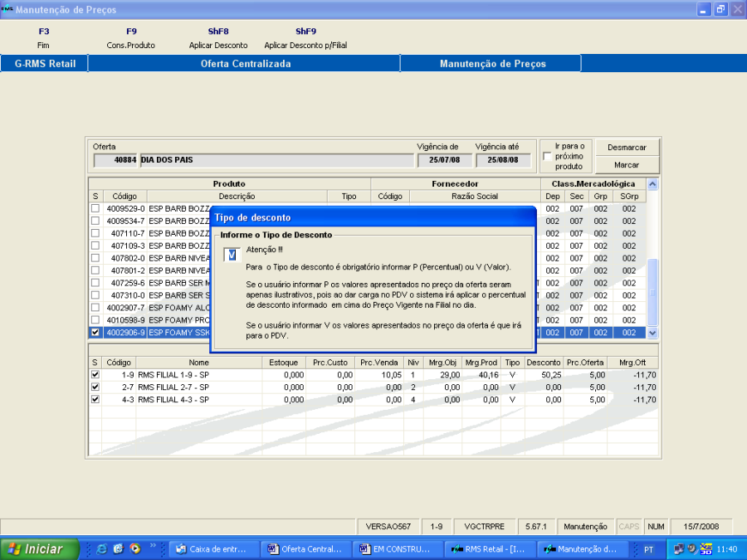Click the system tray clock 11:40
Viewport: 747px width, 560px height.
coord(726,549)
